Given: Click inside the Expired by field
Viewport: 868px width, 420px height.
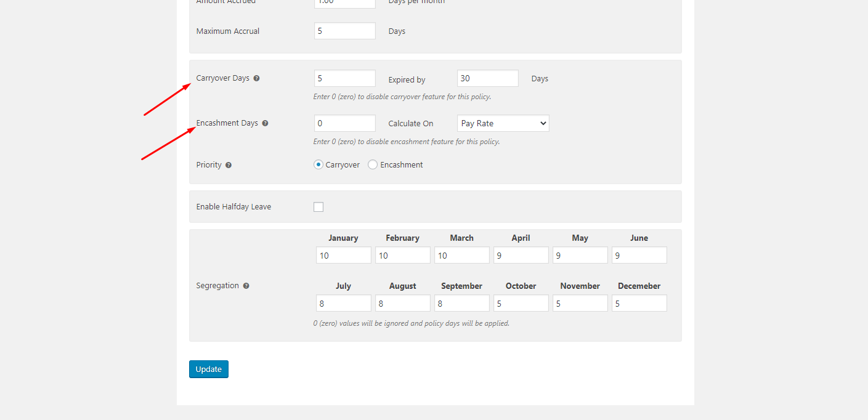Looking at the screenshot, I should click(487, 78).
